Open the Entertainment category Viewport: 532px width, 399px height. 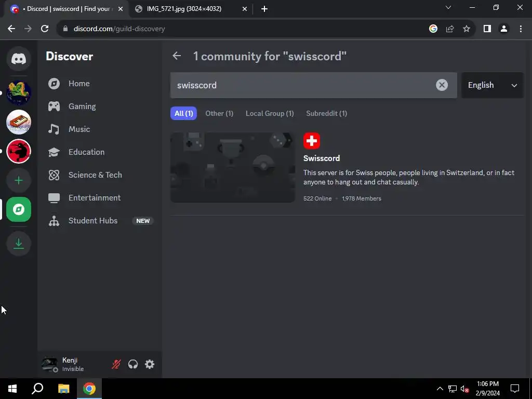[99, 198]
